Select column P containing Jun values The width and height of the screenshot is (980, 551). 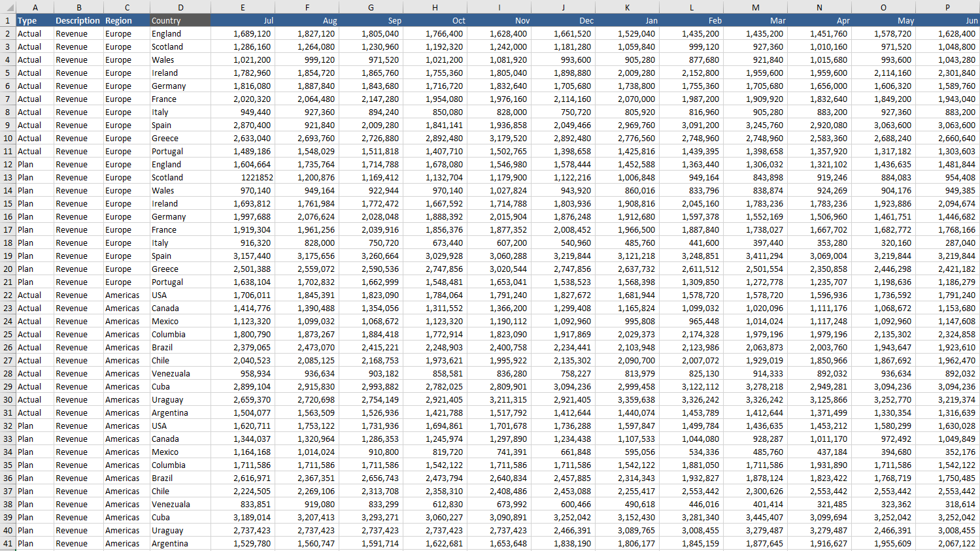pyautogui.click(x=947, y=7)
